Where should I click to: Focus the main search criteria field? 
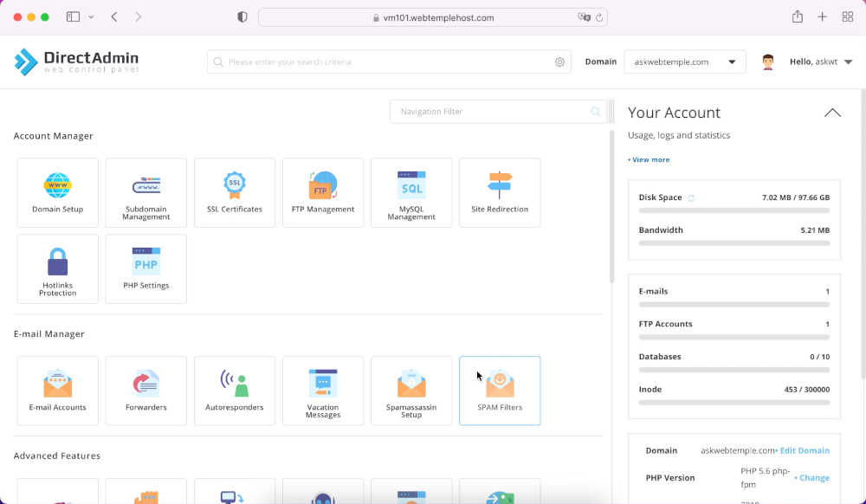coord(389,61)
